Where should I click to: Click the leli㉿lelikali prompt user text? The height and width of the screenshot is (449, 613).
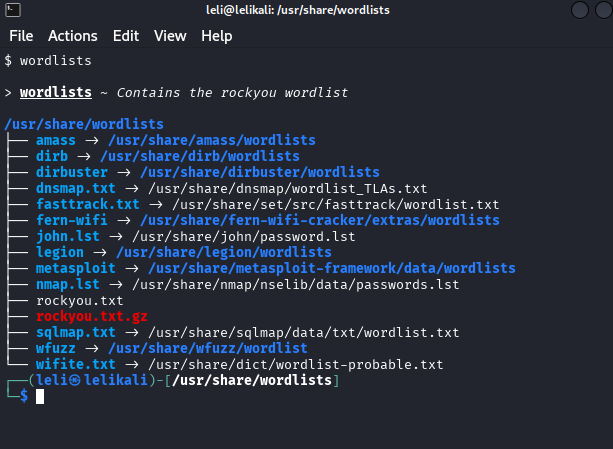click(91, 380)
